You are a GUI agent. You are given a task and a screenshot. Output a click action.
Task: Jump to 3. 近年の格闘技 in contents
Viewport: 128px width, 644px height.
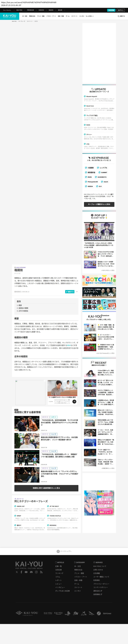coord(22,311)
